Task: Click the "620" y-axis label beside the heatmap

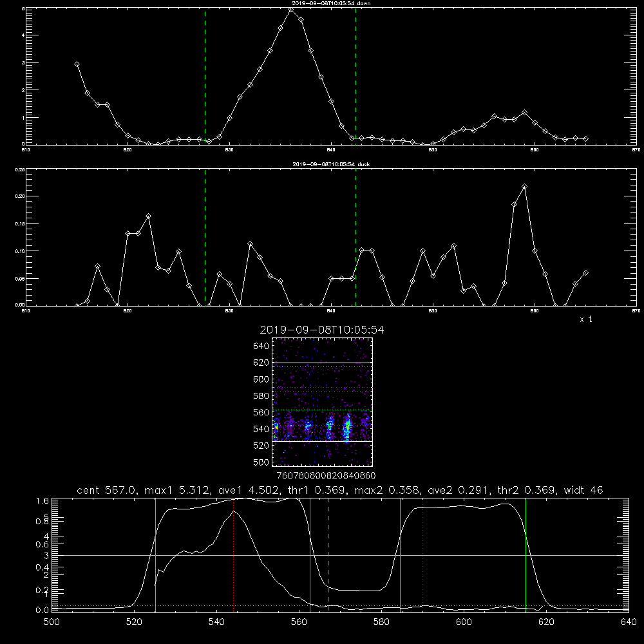Action: click(261, 363)
